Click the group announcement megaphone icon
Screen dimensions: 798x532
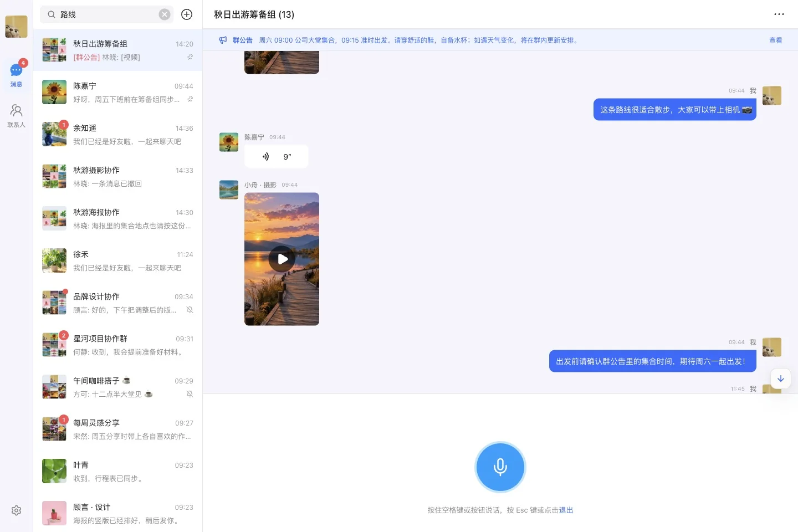coord(223,40)
